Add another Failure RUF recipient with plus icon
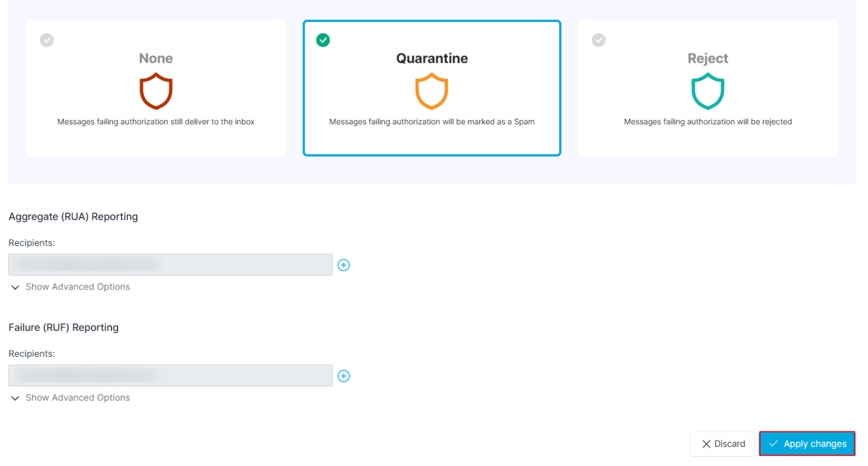Screen dimensions: 868x466 pos(344,376)
